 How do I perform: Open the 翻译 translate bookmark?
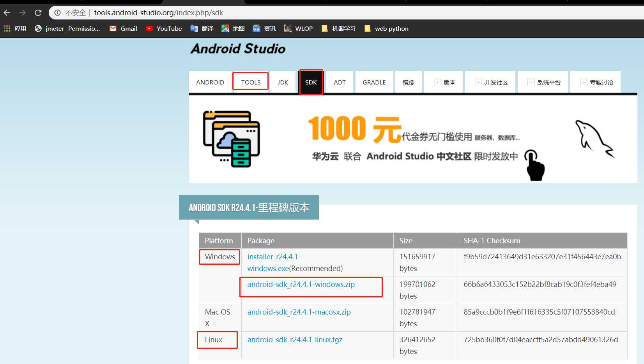tap(202, 28)
